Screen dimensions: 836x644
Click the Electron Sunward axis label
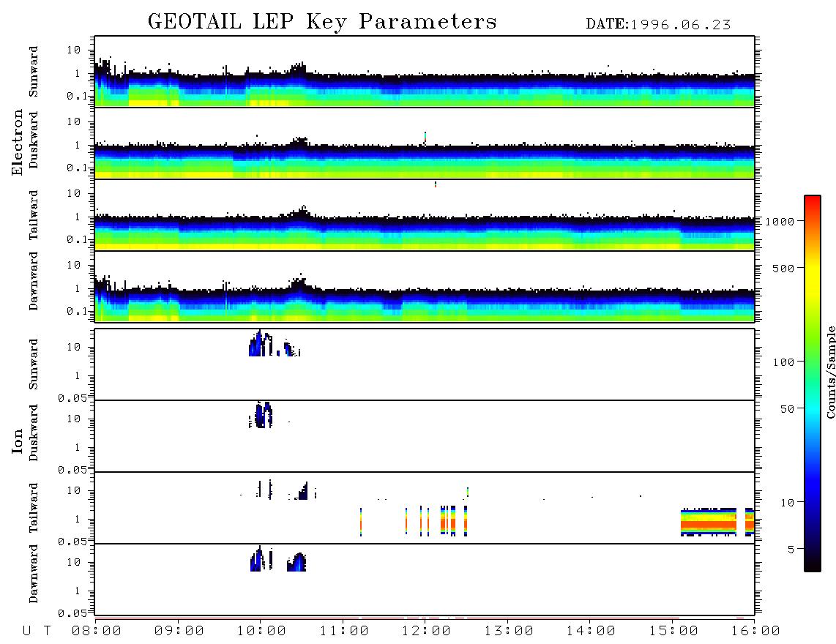pyautogui.click(x=34, y=72)
